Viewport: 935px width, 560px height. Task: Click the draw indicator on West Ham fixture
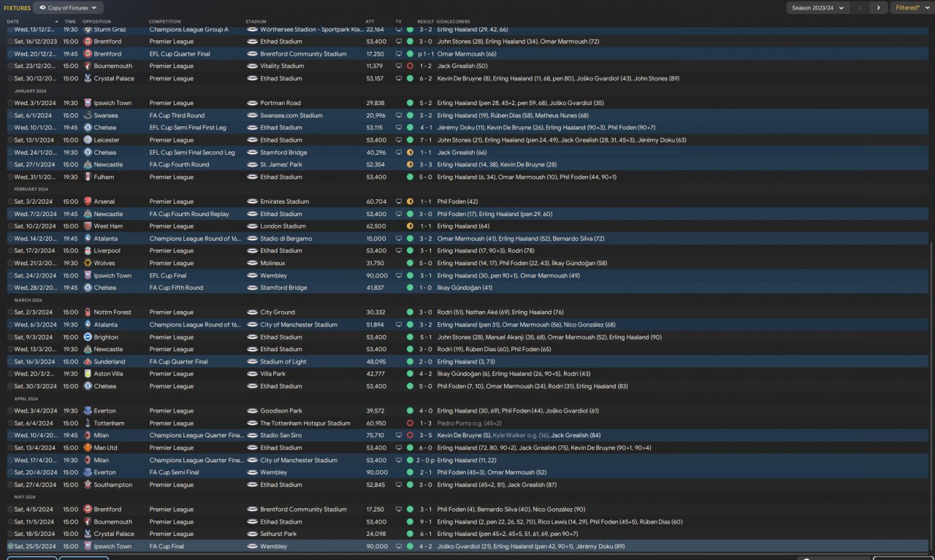(x=410, y=226)
